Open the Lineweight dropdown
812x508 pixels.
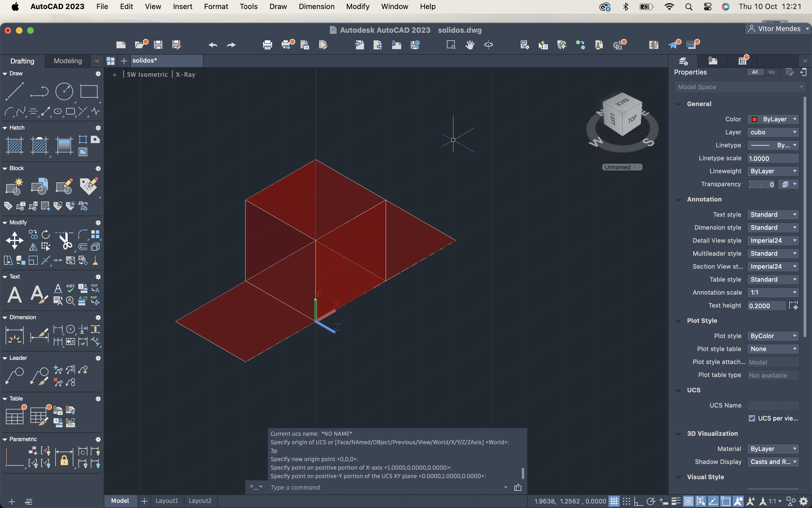(773, 171)
